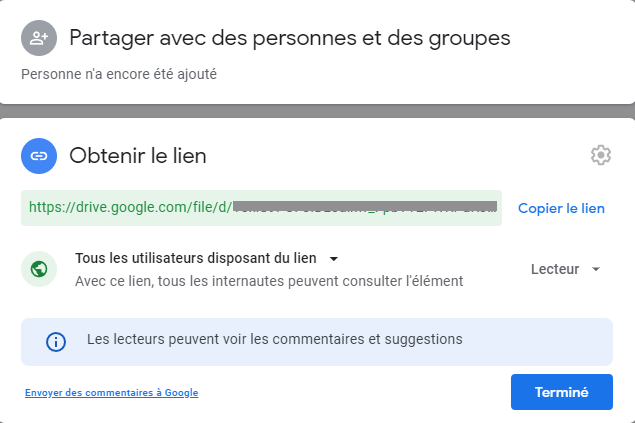This screenshot has height=423, width=635.
Task: Click the 'Partager avec des personnes et des groupes' heading
Action: click(x=290, y=38)
